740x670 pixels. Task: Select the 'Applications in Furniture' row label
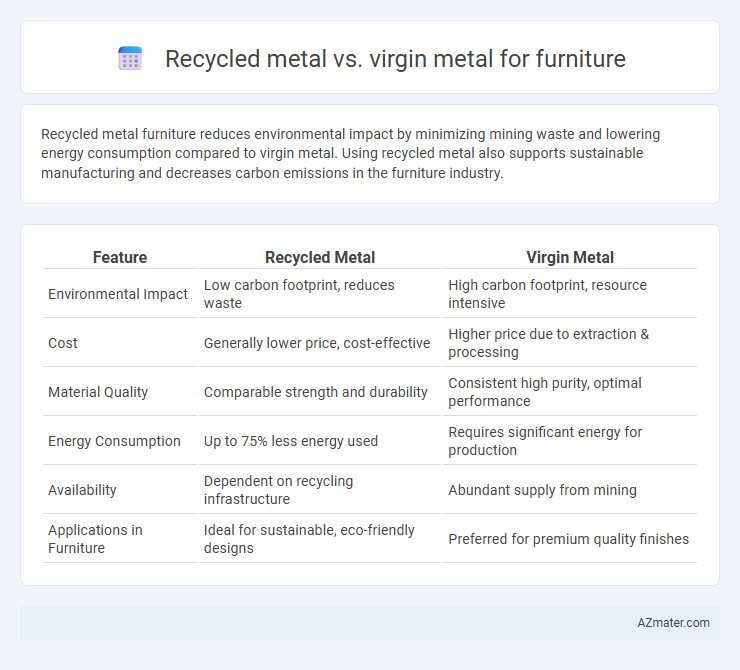95,539
